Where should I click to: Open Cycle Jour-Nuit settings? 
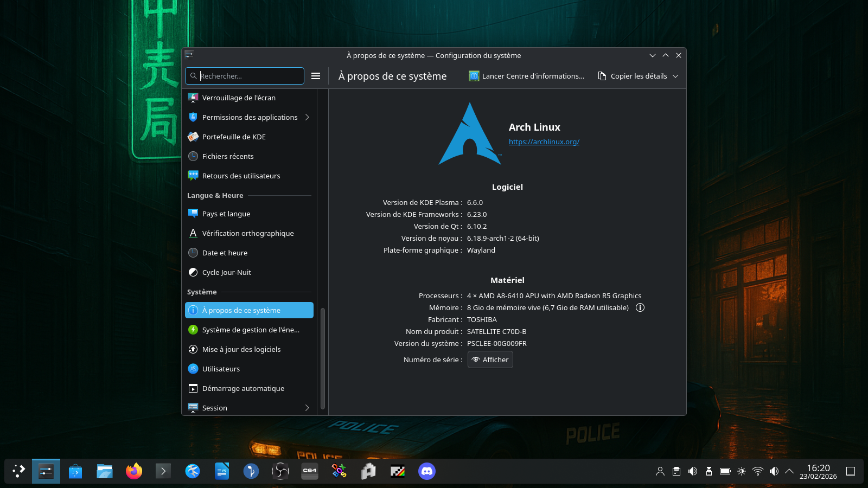tap(226, 272)
